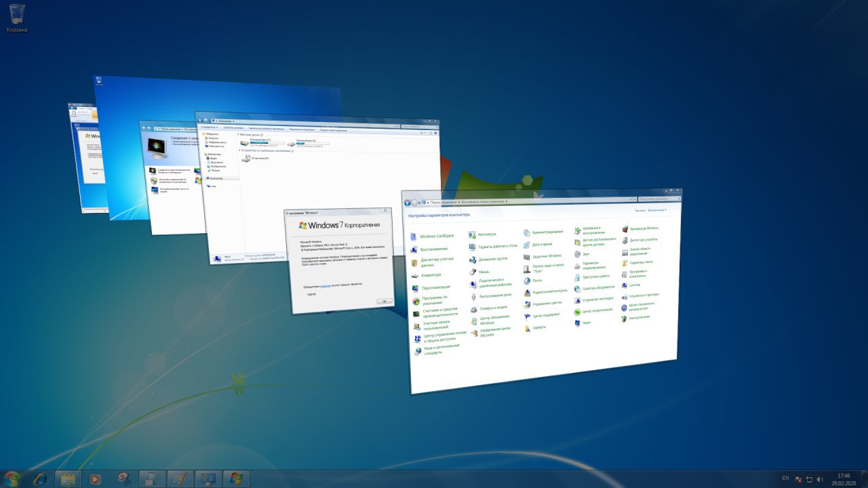Open Родительский контроль item

pos(546,292)
